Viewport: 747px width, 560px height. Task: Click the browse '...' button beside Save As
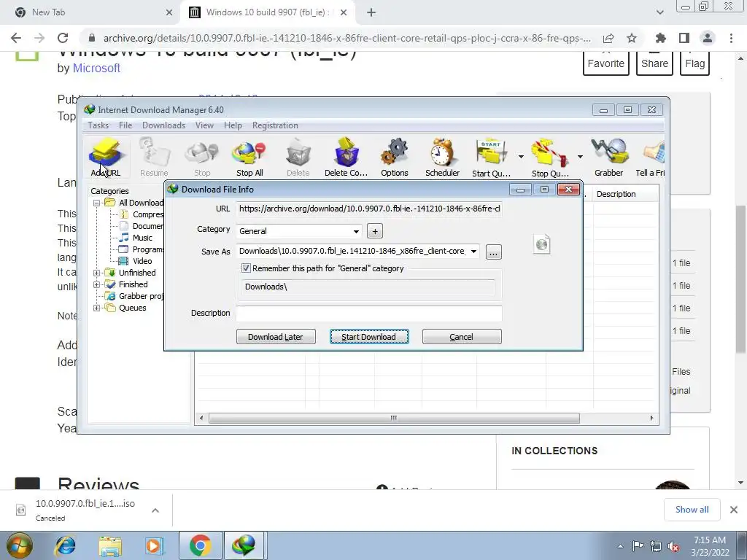[494, 252]
